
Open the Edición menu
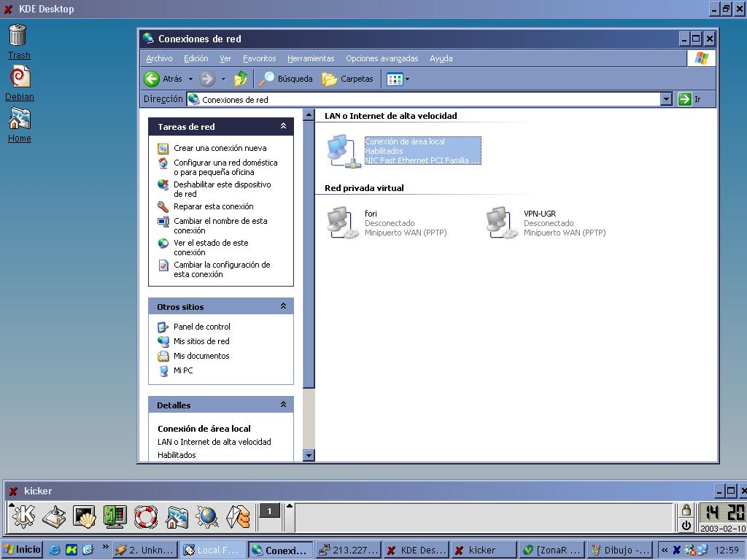tap(196, 58)
